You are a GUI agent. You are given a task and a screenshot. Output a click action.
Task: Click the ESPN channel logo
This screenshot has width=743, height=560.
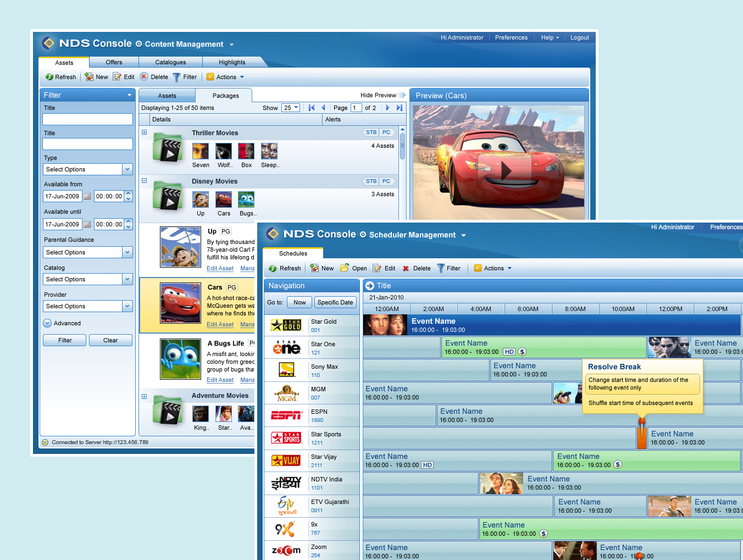[x=286, y=415]
